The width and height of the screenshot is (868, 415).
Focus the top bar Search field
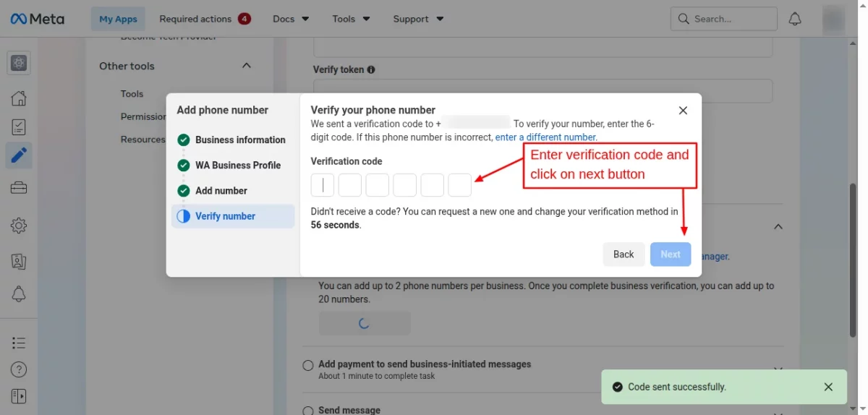click(724, 19)
